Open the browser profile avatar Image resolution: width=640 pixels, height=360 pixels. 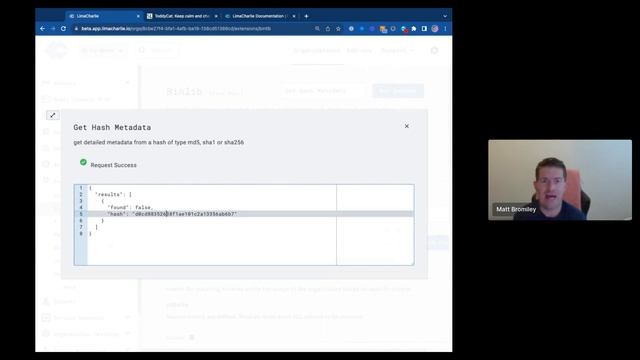tap(435, 29)
